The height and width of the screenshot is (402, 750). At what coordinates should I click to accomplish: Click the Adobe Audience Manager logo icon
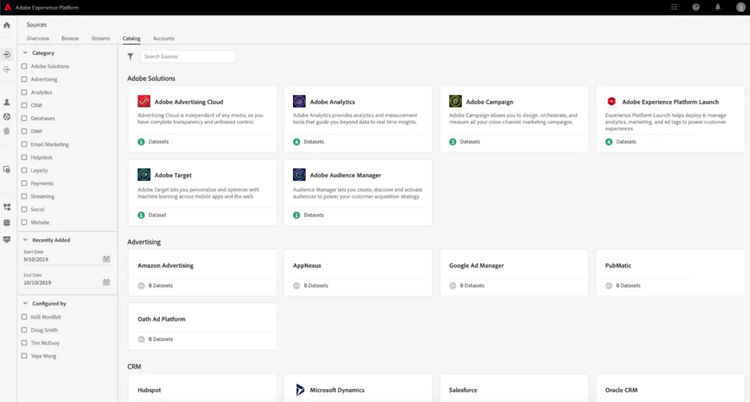click(299, 175)
